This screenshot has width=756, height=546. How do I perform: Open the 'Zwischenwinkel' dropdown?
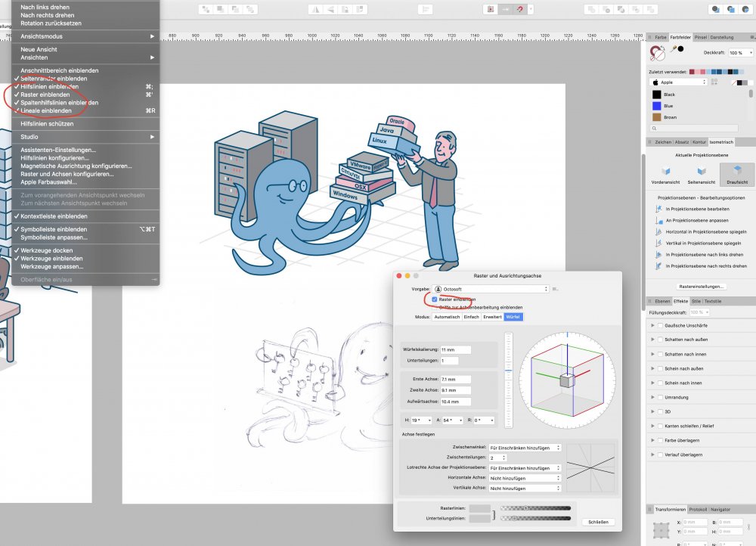point(525,448)
